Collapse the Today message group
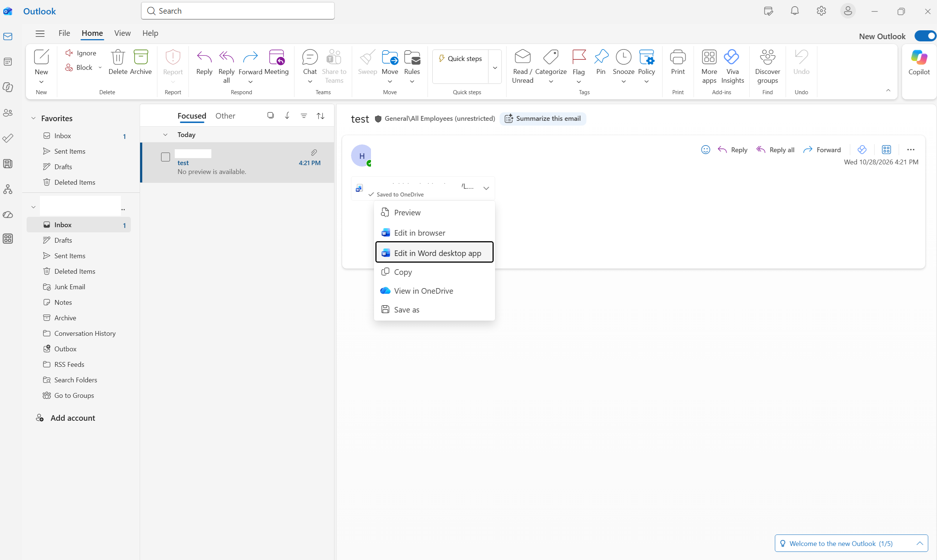 coord(165,135)
